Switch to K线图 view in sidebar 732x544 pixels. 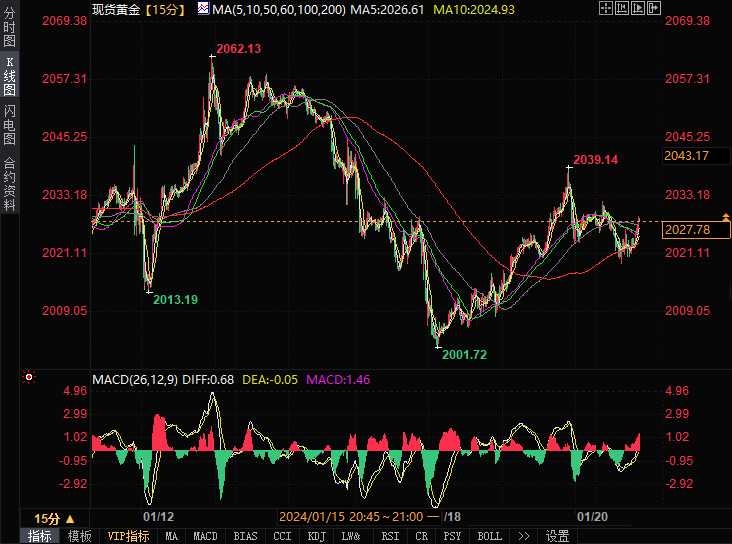click(x=9, y=76)
